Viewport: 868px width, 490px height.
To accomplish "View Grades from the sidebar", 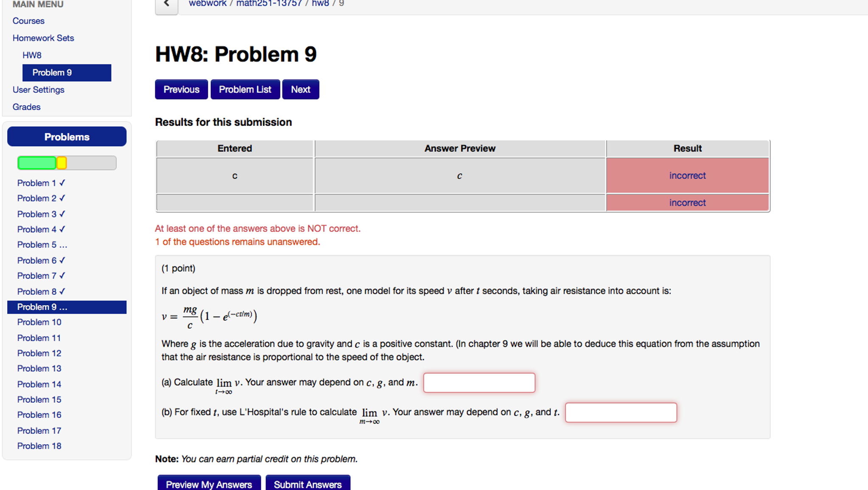I will point(27,106).
